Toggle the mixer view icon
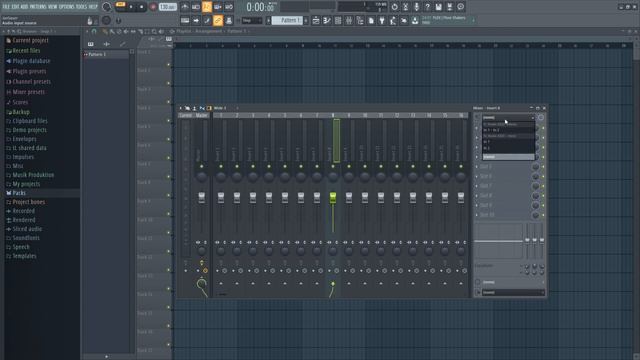Viewport: 640px width, 360px height. click(x=349, y=20)
